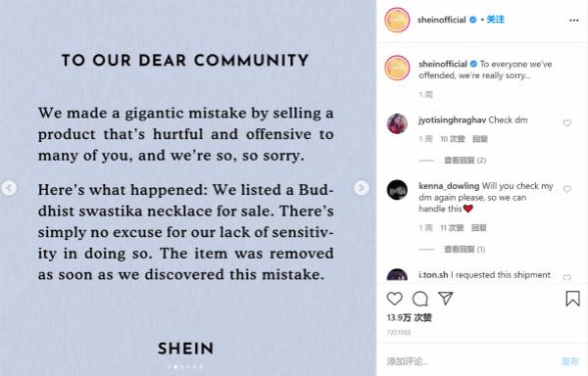588x376 pixels.
Task: Share post via paper plane icon
Action: tap(446, 298)
